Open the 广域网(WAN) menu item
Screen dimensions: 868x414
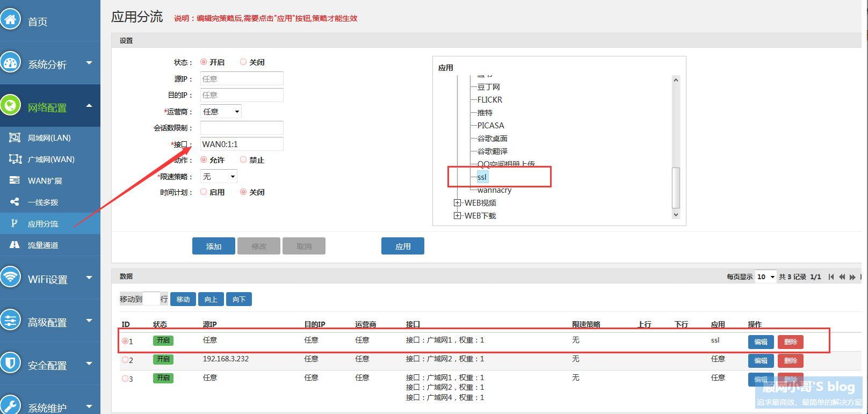[x=51, y=159]
